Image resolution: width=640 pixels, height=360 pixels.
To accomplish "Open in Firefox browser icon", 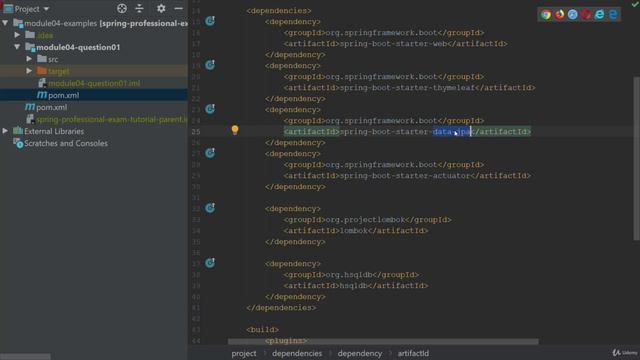I will pos(559,15).
